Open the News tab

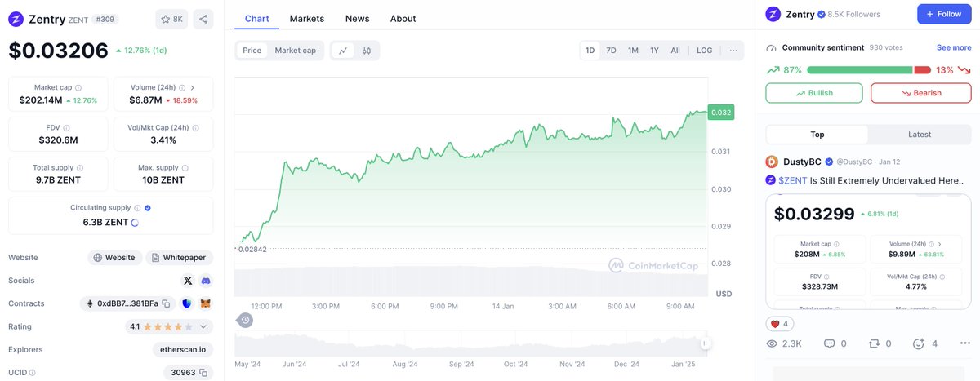point(357,19)
